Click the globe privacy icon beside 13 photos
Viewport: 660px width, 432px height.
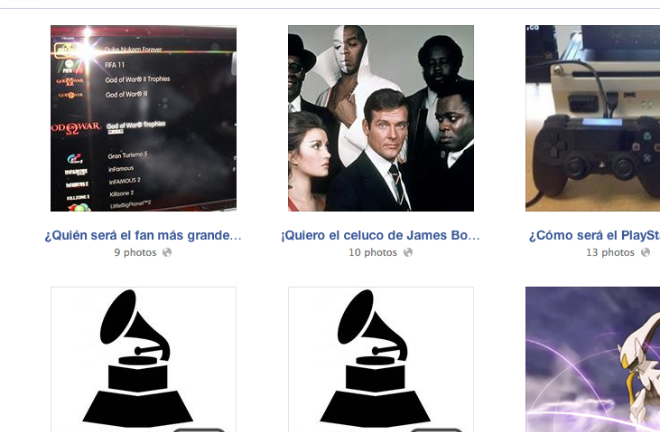click(x=645, y=252)
